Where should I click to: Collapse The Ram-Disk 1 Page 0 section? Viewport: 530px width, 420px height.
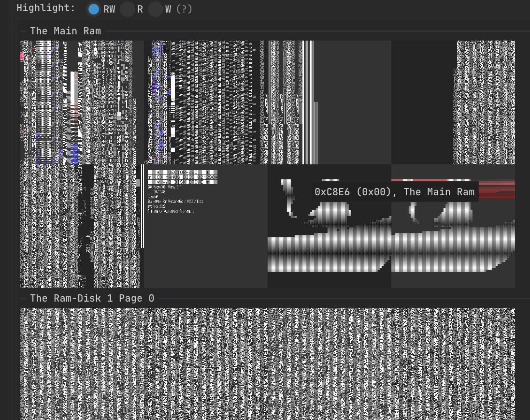23,298
